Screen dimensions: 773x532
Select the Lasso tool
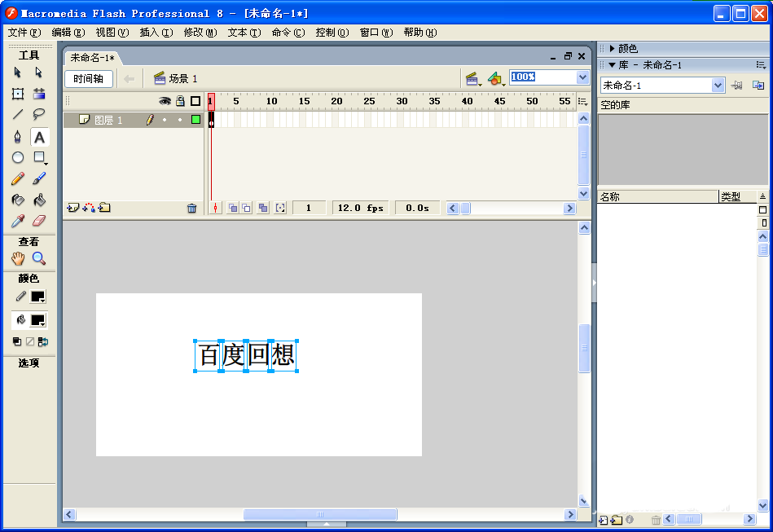[39, 115]
